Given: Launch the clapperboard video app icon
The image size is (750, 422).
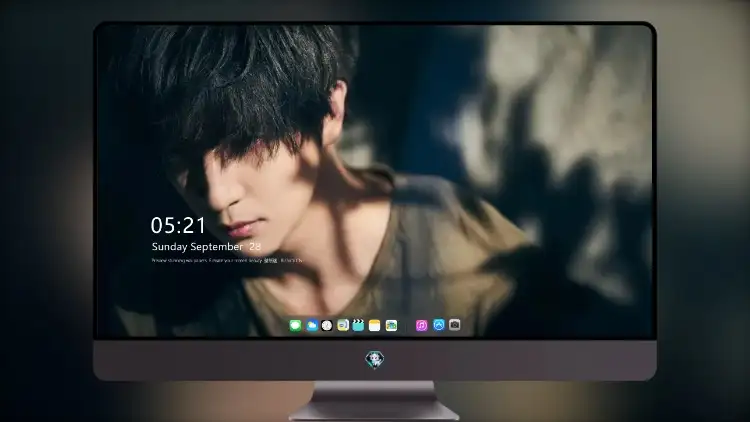Looking at the screenshot, I should tap(358, 326).
